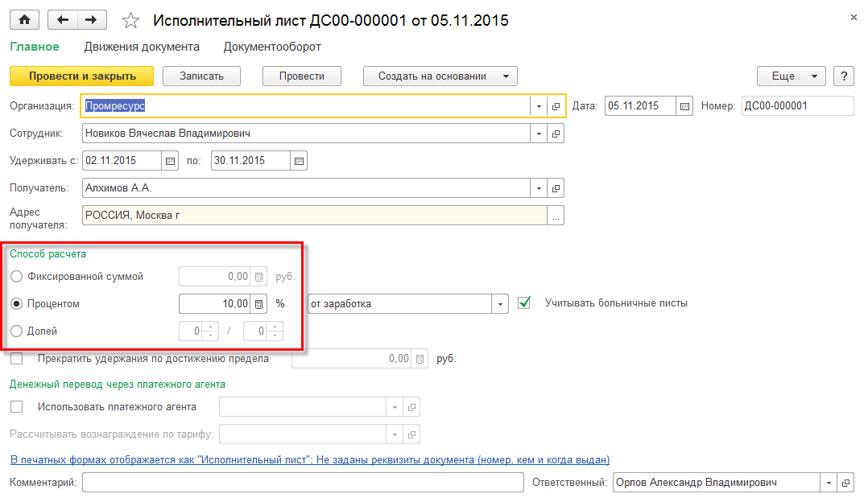
Task: Open calculator for the percent value field
Action: pyautogui.click(x=258, y=304)
